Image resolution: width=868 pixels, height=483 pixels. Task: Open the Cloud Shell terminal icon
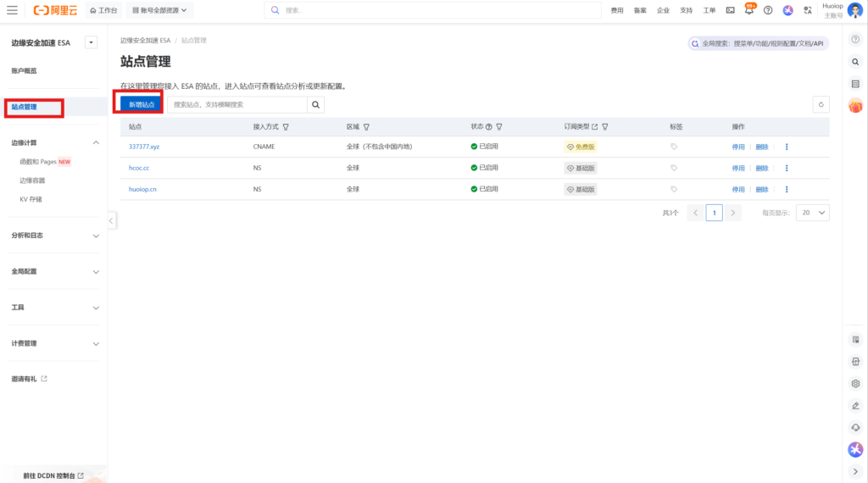[730, 10]
